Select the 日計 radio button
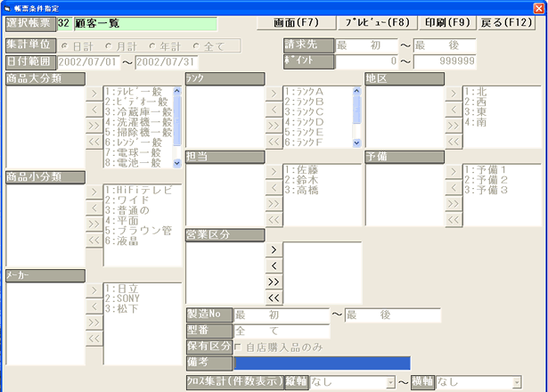 [64, 45]
